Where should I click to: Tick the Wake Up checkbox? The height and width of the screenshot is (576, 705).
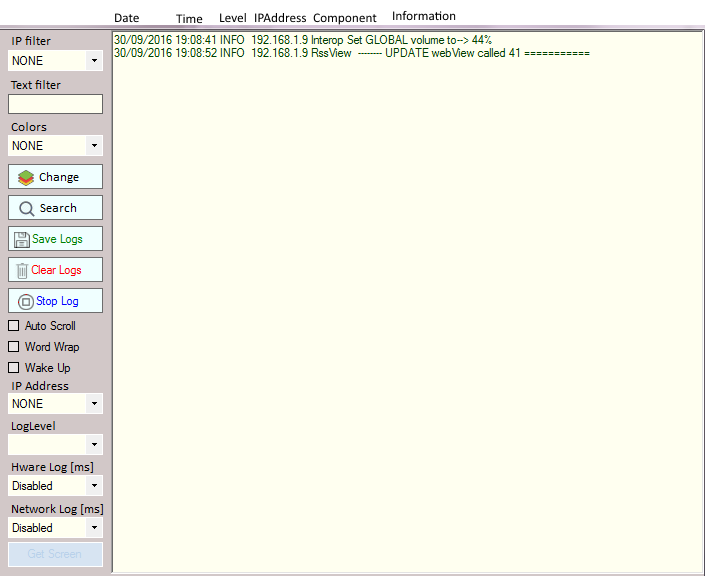(14, 368)
